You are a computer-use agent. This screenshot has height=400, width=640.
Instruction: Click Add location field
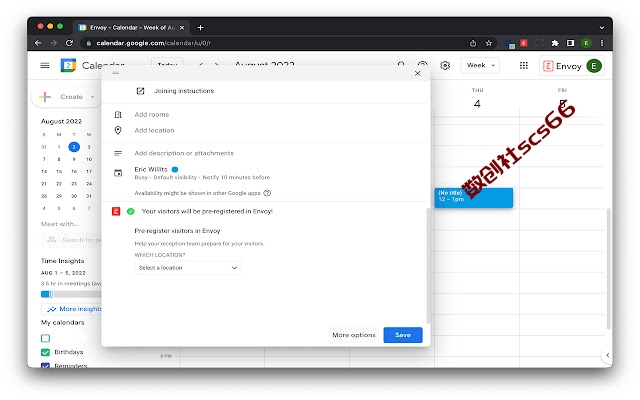click(154, 131)
